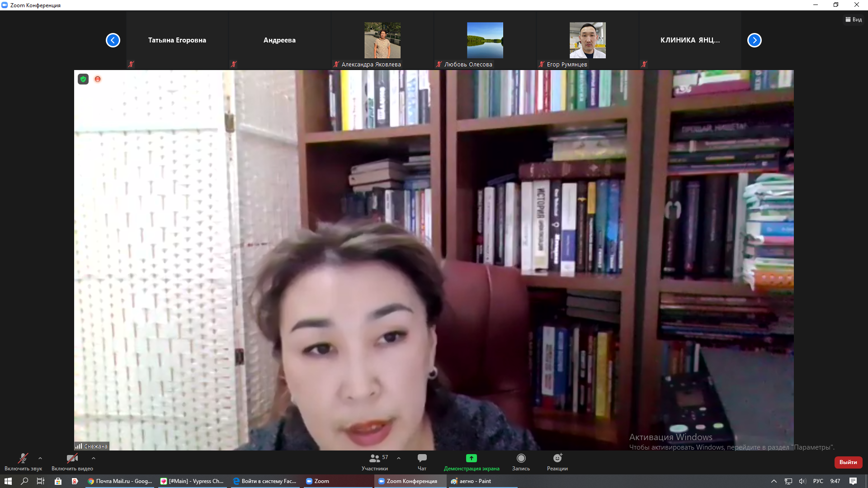Open the Вид view menu
Viewport: 868px width, 488px height.
[x=854, y=19]
